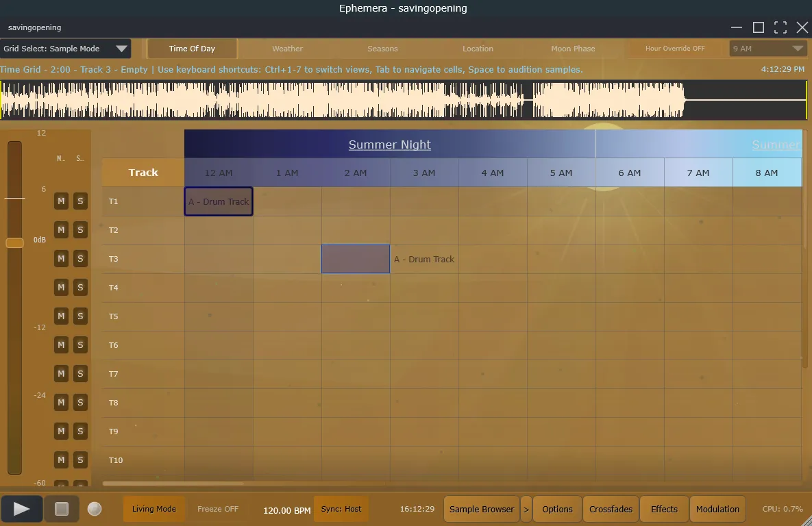The height and width of the screenshot is (526, 812).
Task: Toggle Living Mode
Action: [x=154, y=509]
